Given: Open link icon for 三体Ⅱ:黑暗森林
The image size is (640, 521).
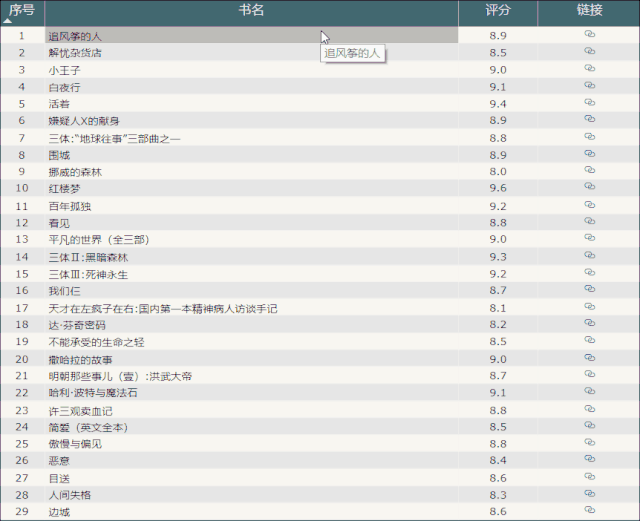Looking at the screenshot, I should click(x=589, y=255).
